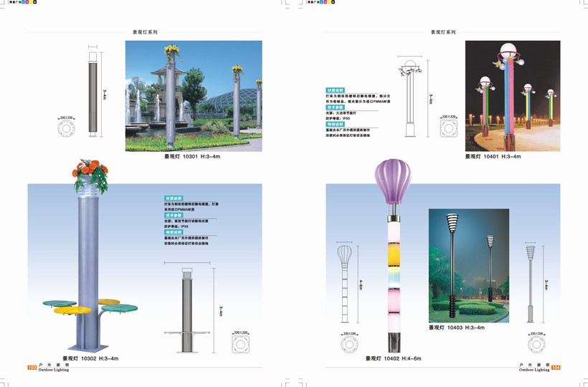Click the page number 104 badge

pos(555,368)
